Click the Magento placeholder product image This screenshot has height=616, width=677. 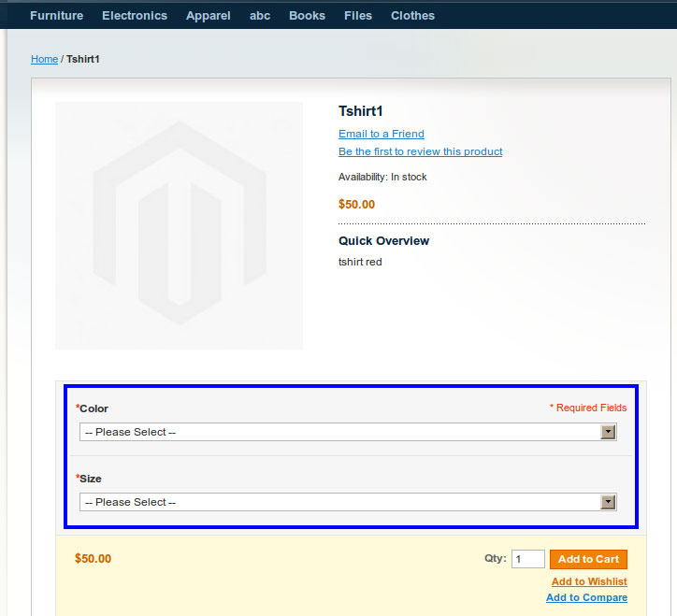tap(179, 225)
